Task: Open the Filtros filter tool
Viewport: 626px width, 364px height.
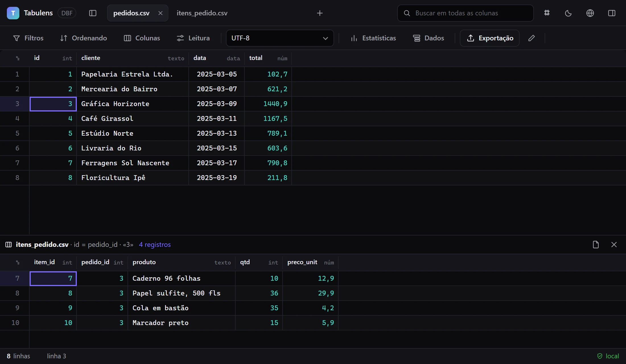Action: click(x=28, y=38)
